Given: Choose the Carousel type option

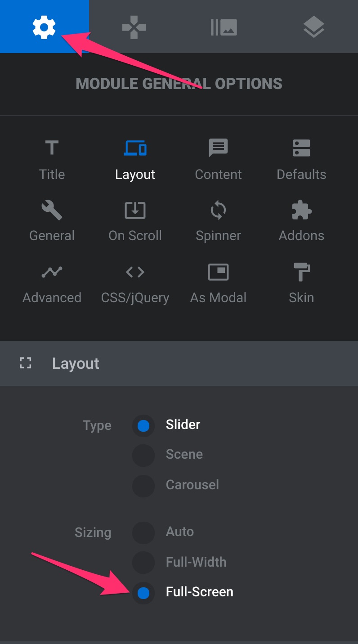Looking at the screenshot, I should click(x=143, y=486).
